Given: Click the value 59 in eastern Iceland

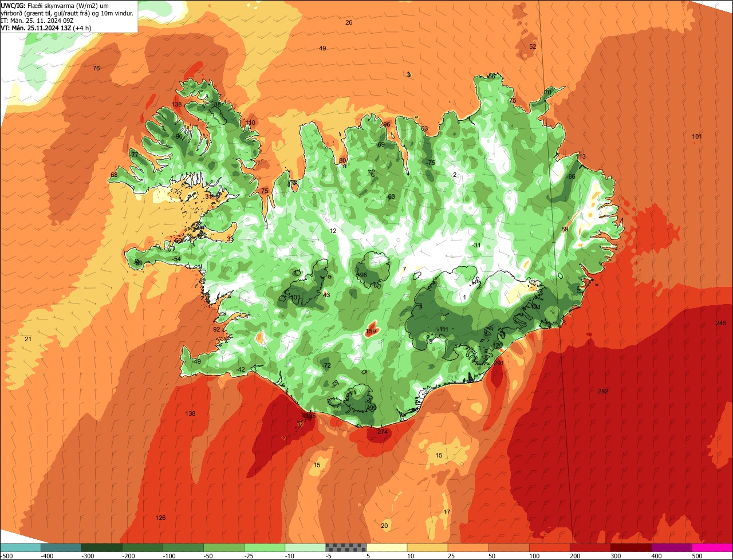Looking at the screenshot, I should [565, 229].
